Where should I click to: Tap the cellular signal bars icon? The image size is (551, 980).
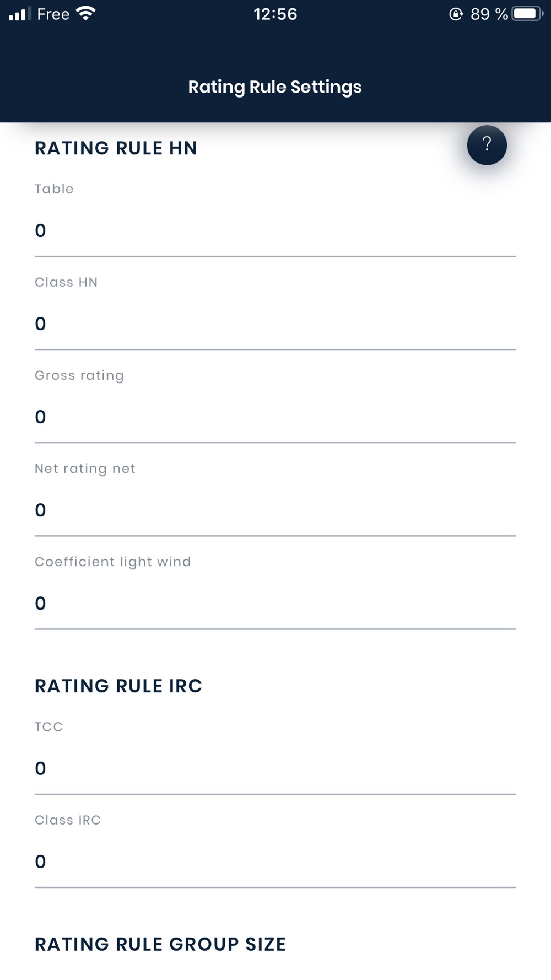(x=20, y=14)
